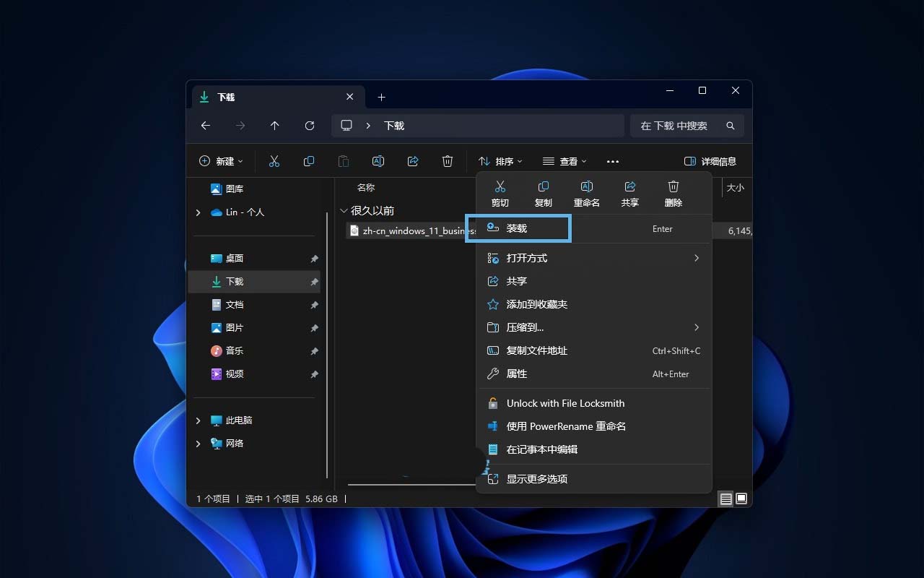924x578 pixels.
Task: Click the Share icon in the toolbar
Action: pyautogui.click(x=413, y=161)
